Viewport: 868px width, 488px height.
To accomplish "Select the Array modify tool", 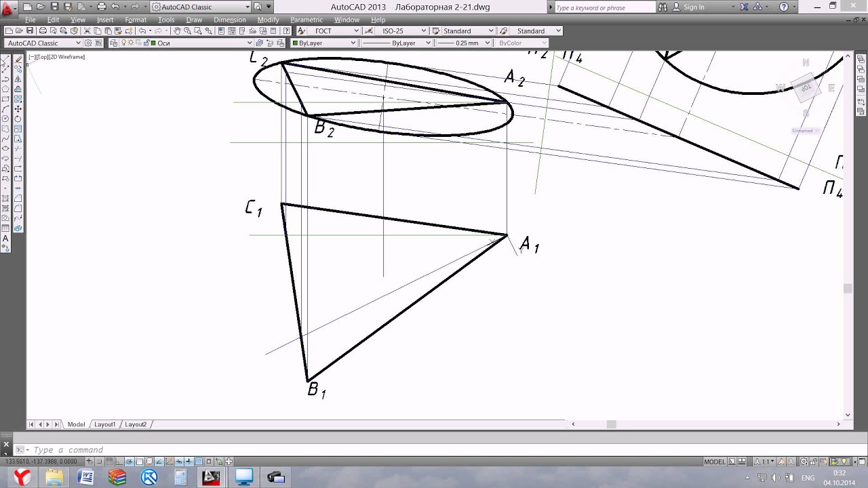I will tap(18, 99).
